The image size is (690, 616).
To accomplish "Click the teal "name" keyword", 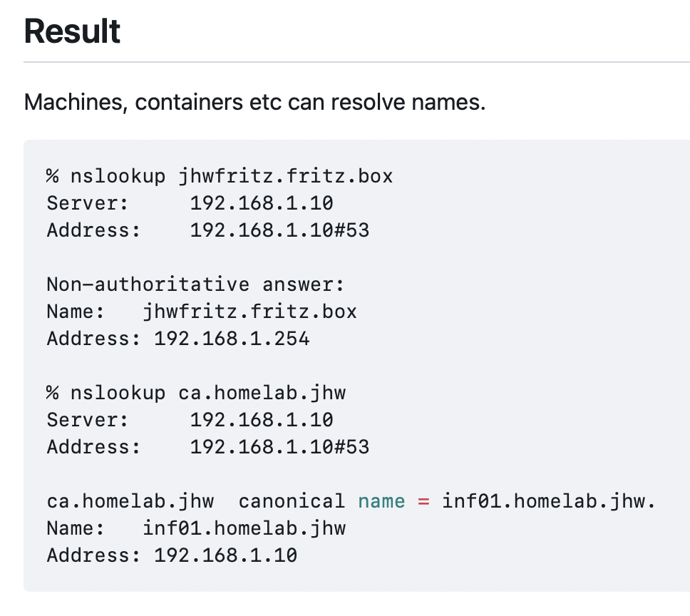I will coord(381,501).
